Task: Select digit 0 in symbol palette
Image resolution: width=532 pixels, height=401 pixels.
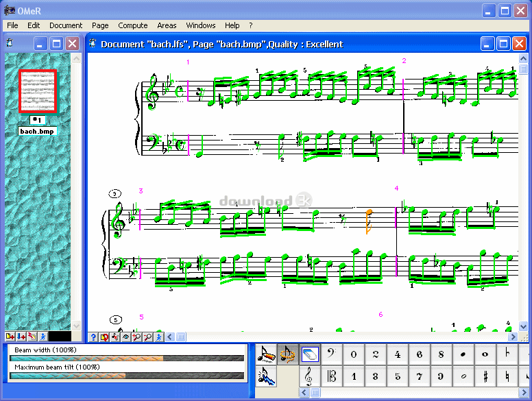Action: point(354,354)
